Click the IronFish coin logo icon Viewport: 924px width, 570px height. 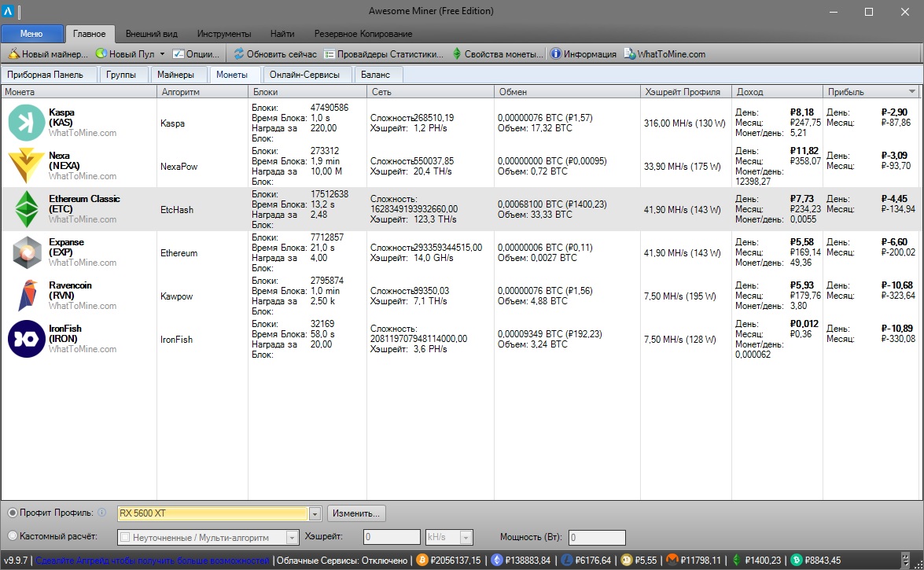pyautogui.click(x=27, y=339)
